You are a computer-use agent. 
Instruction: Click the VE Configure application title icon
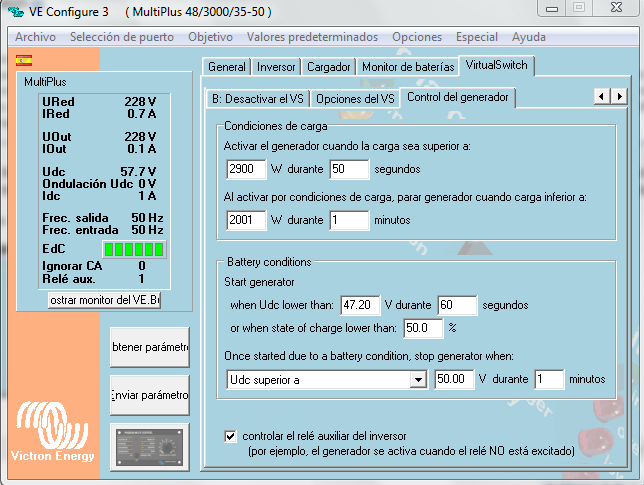tap(16, 11)
